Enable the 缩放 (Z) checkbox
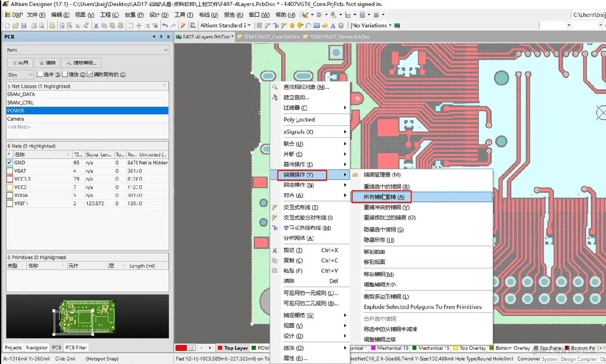Screen dimensions: 606x364 tap(65, 74)
